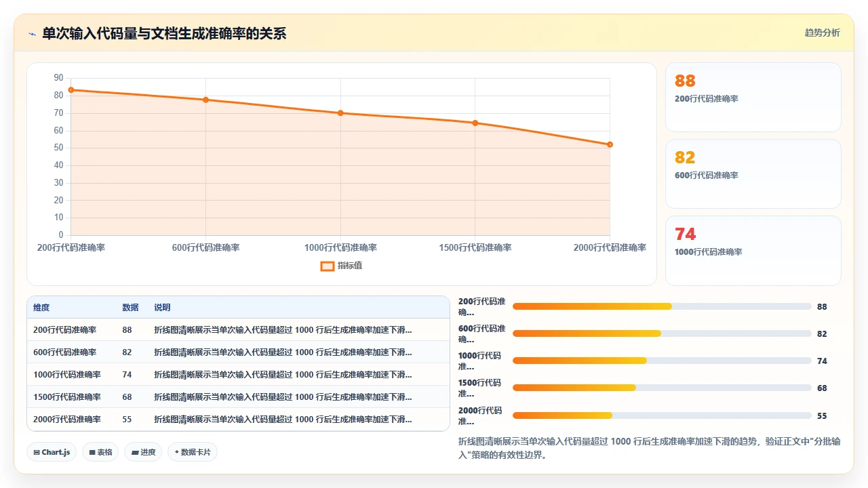Click the 趋势分析 label in the header
Viewport: 868px width, 488px height.
coord(822,33)
